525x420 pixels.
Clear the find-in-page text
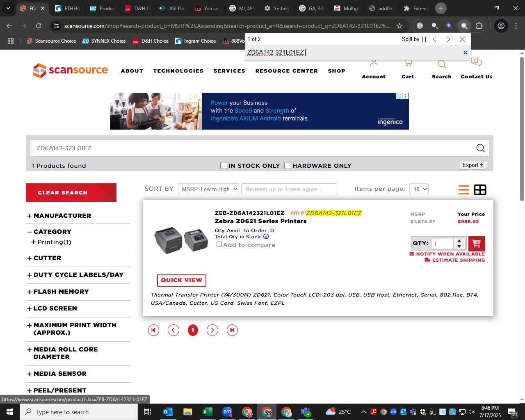coord(465,52)
